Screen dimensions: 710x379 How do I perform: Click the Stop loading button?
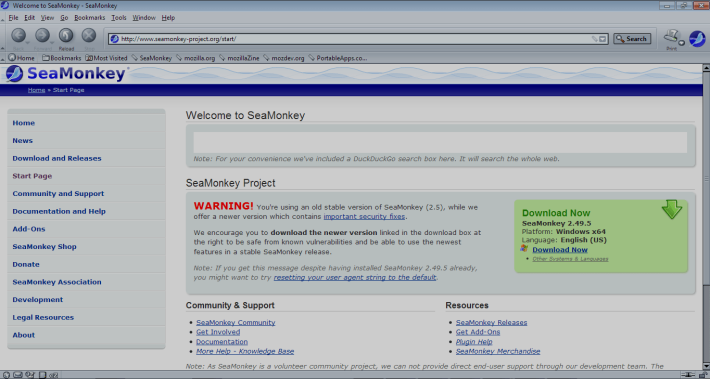[x=89, y=35]
